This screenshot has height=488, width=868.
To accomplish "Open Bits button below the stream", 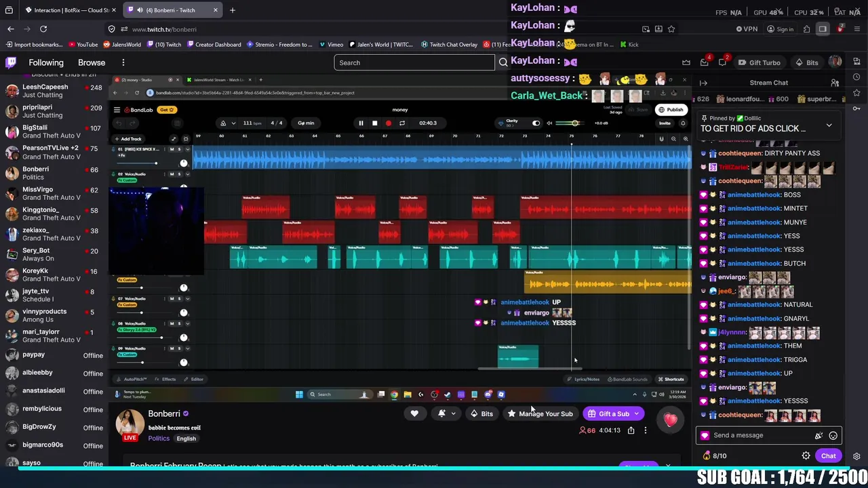I will pos(482,413).
